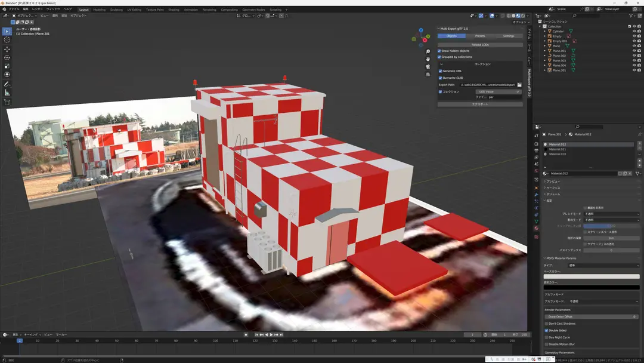Toggle Show hidden objects checkbox
644x363 pixels.
click(x=439, y=51)
